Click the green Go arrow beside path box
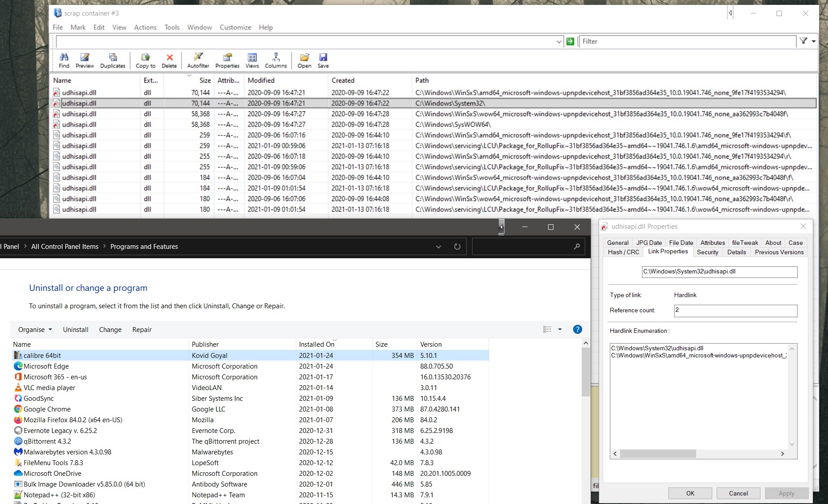 570,41
